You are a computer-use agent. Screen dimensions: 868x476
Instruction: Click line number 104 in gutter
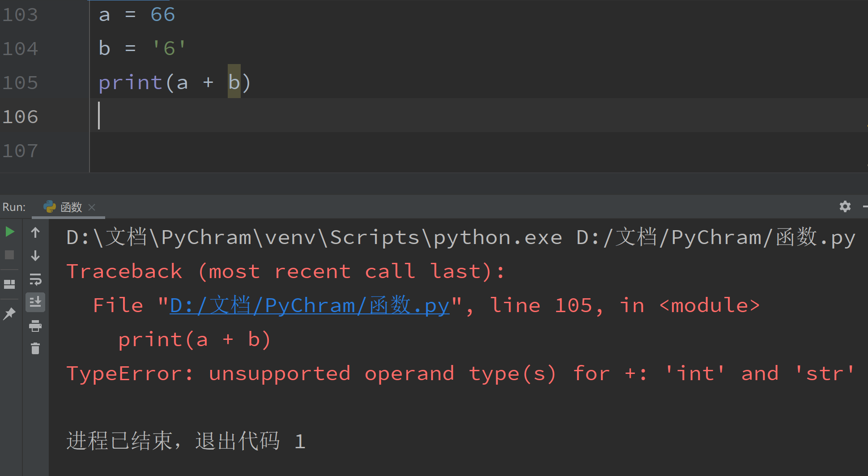point(20,49)
